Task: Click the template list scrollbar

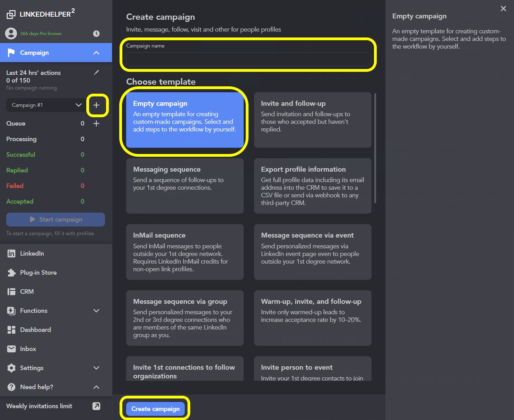Action: [375, 148]
